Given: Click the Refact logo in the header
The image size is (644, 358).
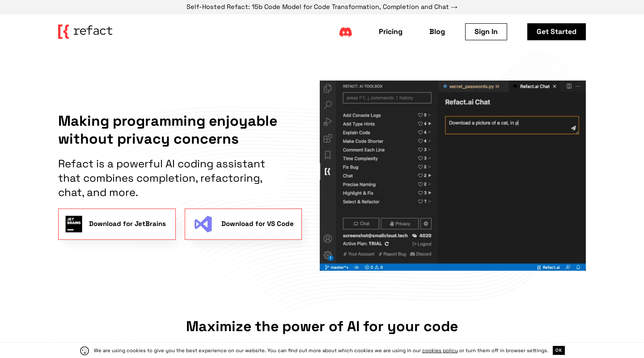Looking at the screenshot, I should (x=85, y=31).
